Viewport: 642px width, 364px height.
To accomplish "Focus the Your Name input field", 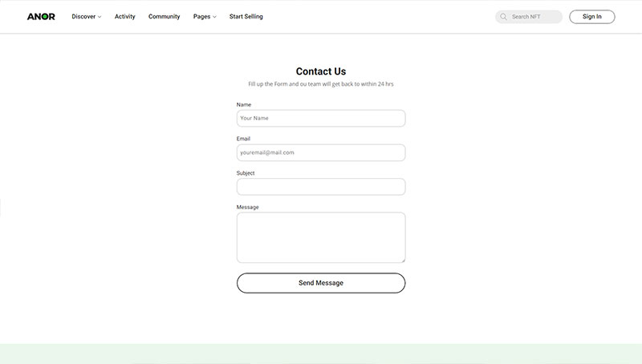I will [321, 118].
